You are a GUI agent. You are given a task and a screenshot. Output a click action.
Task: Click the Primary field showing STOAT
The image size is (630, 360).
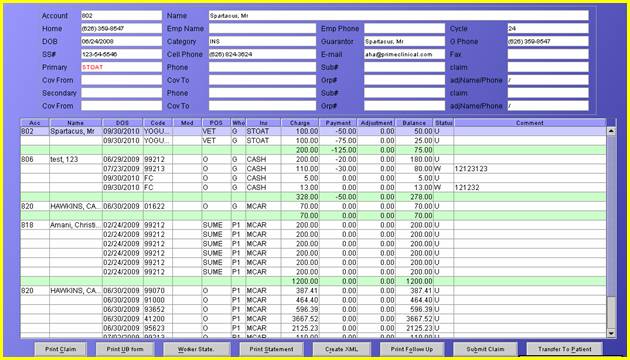121,67
